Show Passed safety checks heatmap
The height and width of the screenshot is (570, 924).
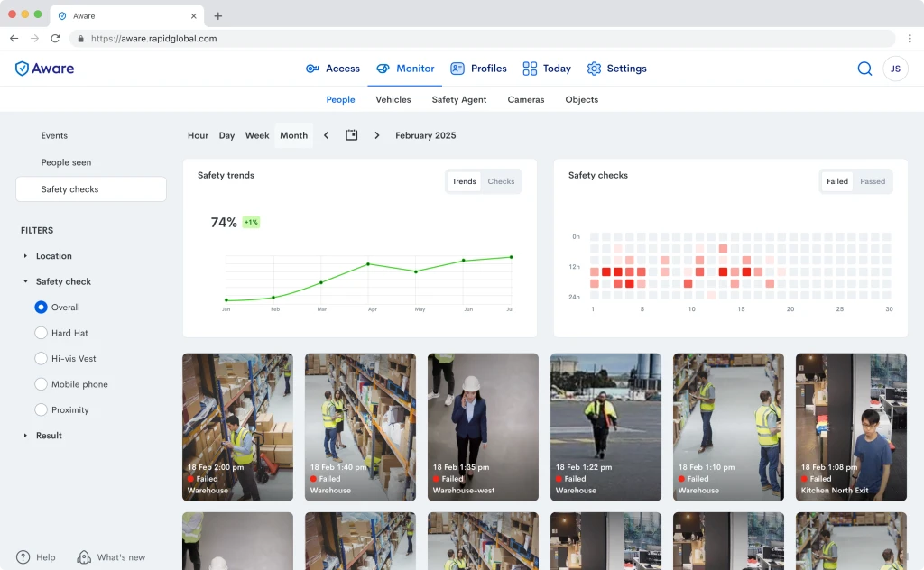pos(873,181)
